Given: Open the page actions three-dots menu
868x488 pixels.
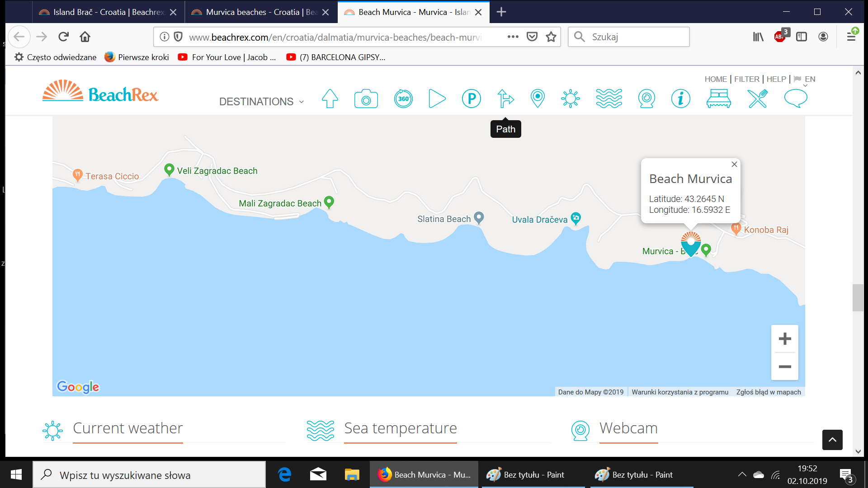Looking at the screenshot, I should click(513, 37).
